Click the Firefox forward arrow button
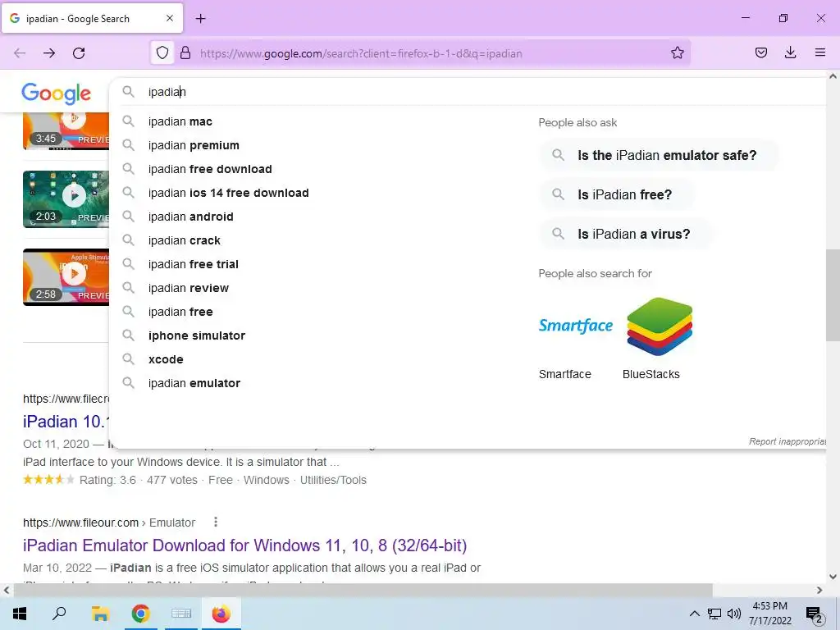The width and height of the screenshot is (840, 630). coord(49,53)
